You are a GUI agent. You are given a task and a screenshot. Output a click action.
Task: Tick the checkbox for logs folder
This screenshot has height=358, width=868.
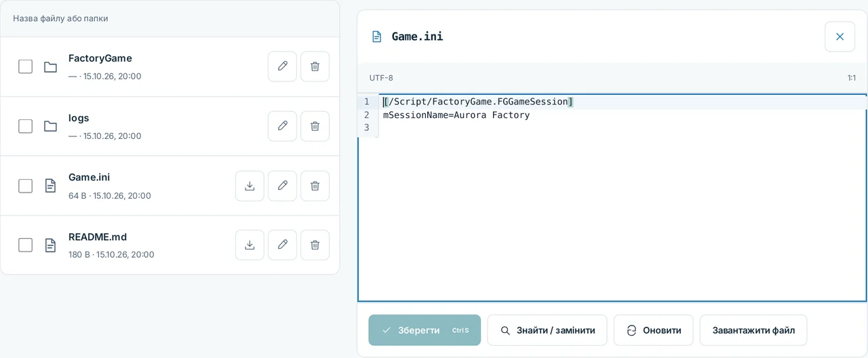click(25, 126)
